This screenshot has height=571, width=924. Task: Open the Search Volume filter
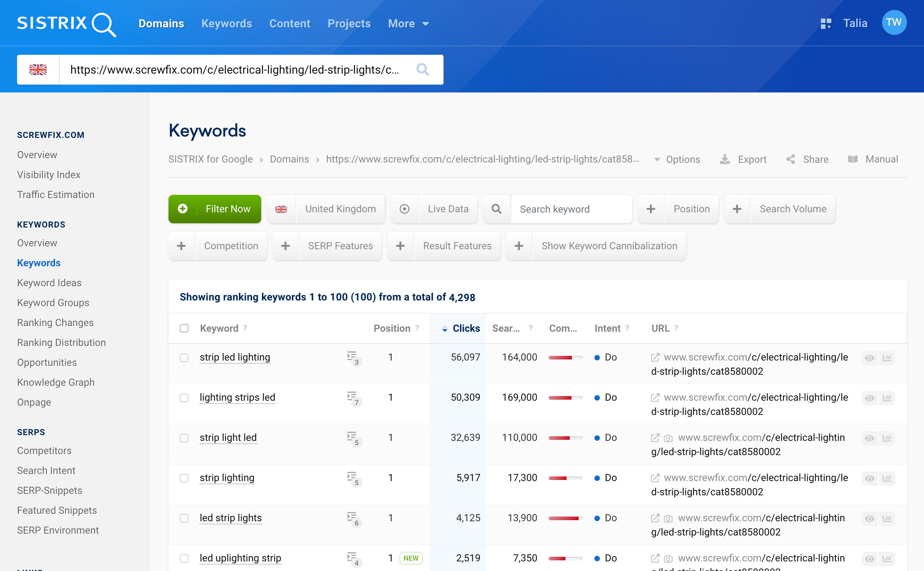click(x=780, y=209)
